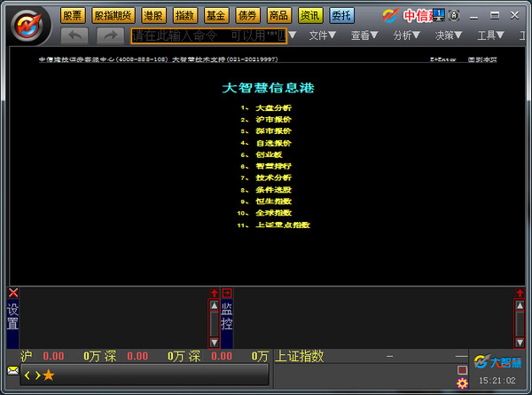532x395 pixels.
Task: Open the 股指期货 index futures tab
Action: pos(113,16)
